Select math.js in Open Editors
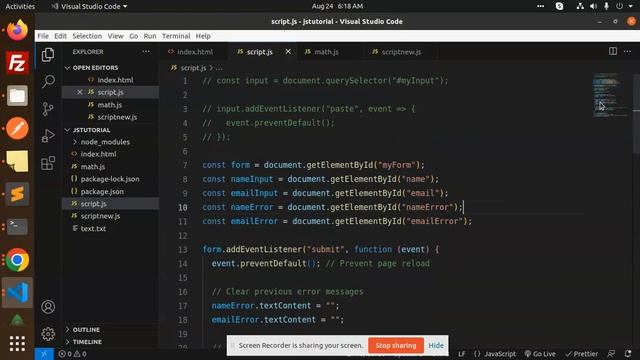The width and height of the screenshot is (640, 360). coord(111,105)
